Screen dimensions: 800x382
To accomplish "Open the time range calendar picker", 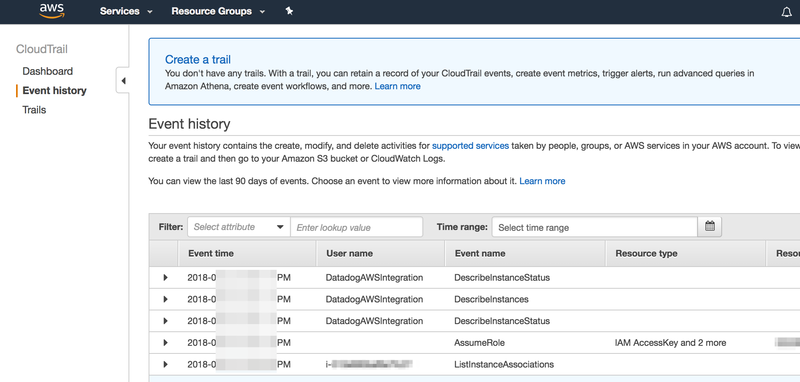I will (710, 226).
